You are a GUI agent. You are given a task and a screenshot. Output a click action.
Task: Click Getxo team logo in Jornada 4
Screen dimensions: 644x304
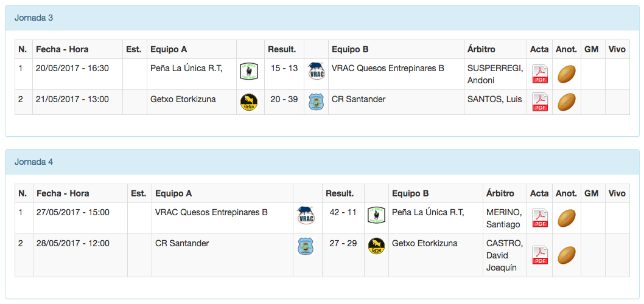[x=377, y=246]
